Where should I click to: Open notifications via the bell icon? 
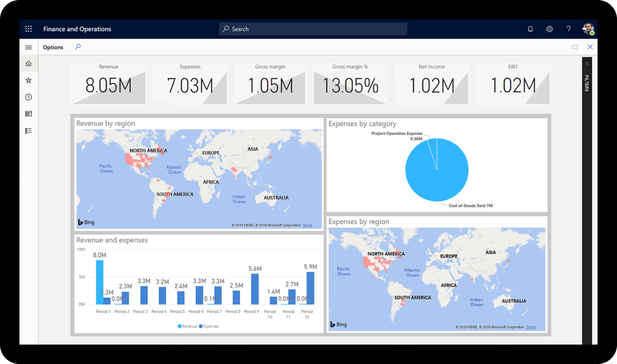[530, 29]
